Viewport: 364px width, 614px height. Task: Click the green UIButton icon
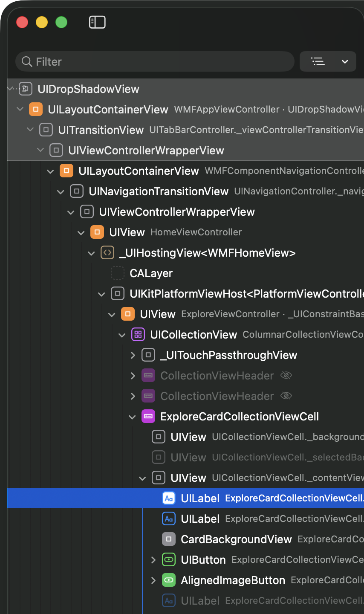tap(169, 559)
